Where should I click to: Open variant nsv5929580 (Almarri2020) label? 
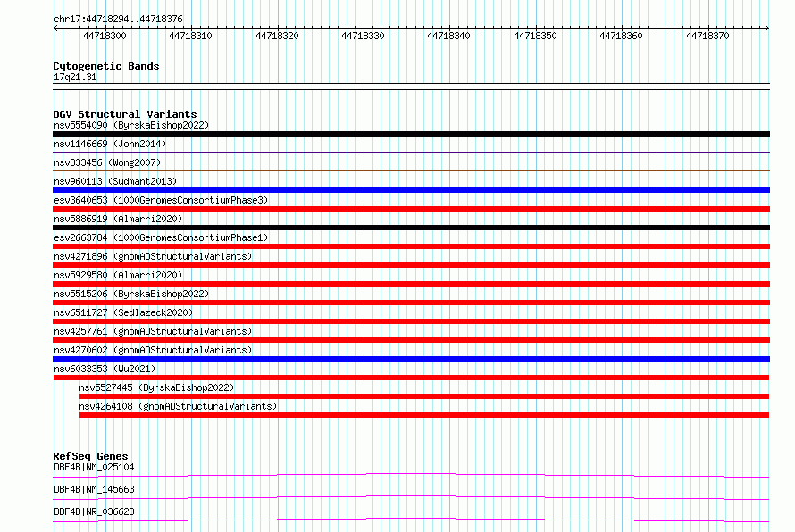click(118, 275)
